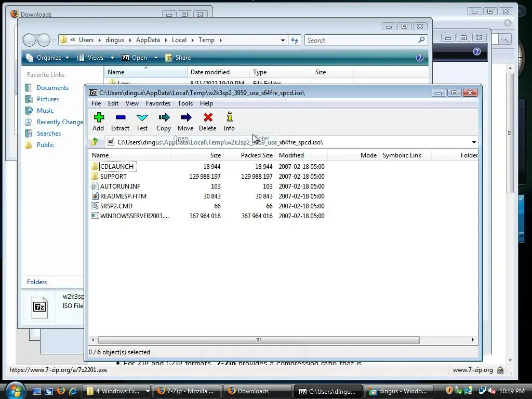Click the 7-Zip horizontal scrollbar thumb
532x399 pixels.
point(259,340)
